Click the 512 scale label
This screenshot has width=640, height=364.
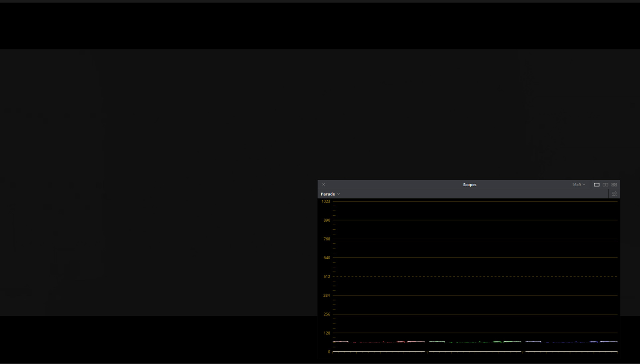(327, 277)
